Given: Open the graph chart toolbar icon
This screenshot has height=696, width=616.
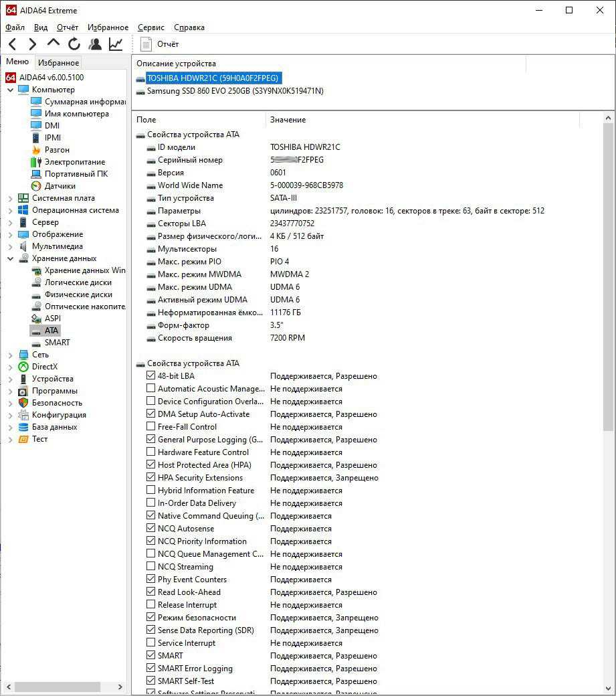Looking at the screenshot, I should [116, 44].
